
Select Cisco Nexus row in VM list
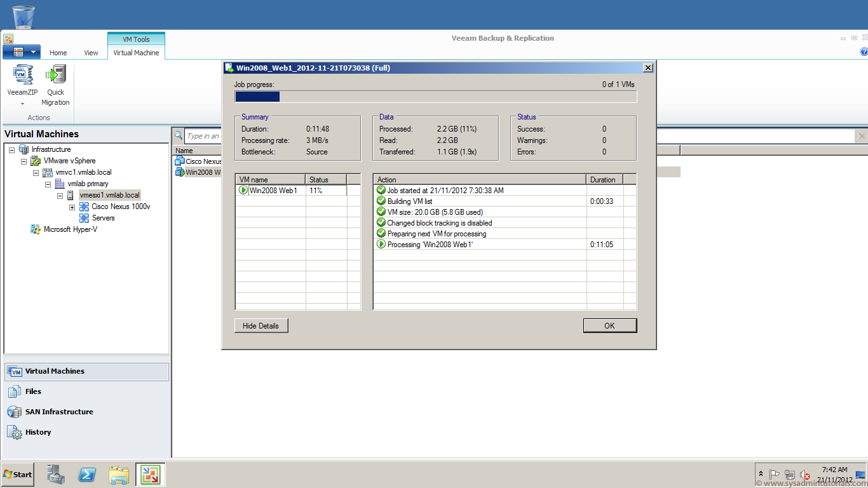coord(198,161)
